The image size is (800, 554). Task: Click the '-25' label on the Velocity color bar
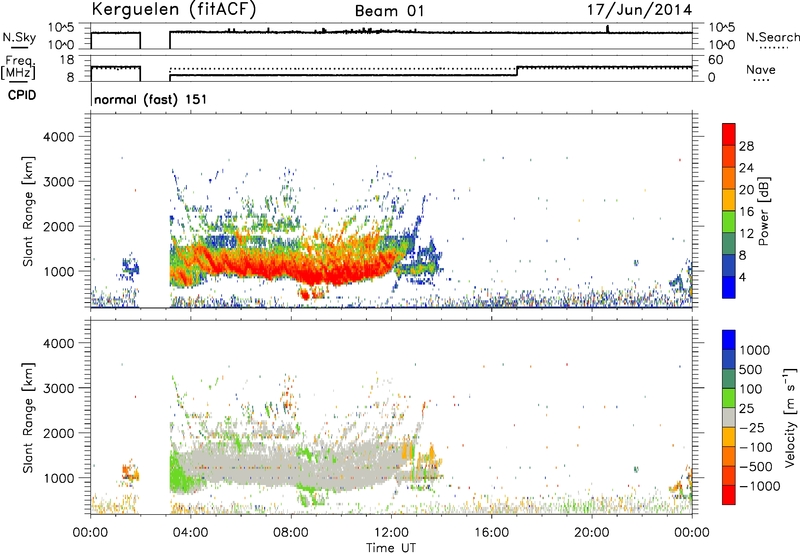754,427
